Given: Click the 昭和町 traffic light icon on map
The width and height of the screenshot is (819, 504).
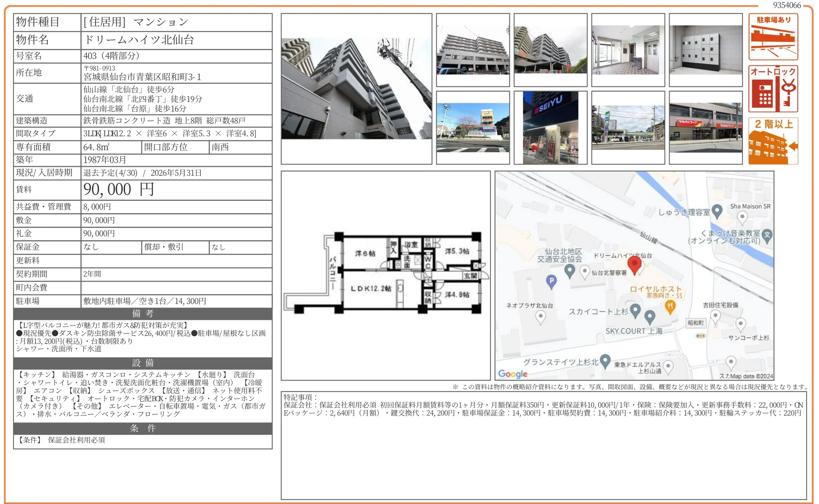Looking at the screenshot, I should tap(700, 336).
